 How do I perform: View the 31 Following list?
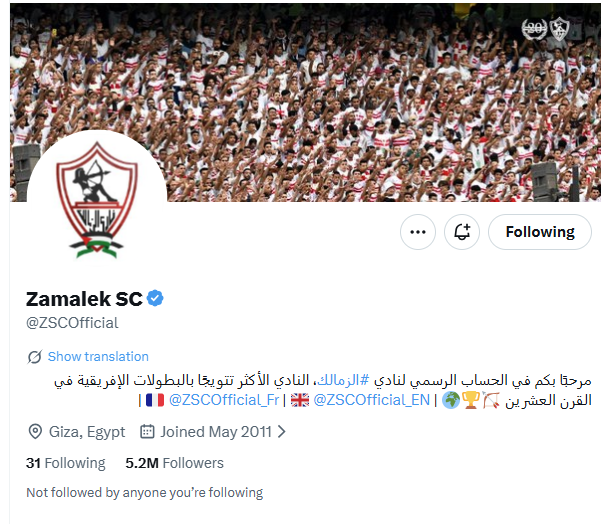point(66,463)
